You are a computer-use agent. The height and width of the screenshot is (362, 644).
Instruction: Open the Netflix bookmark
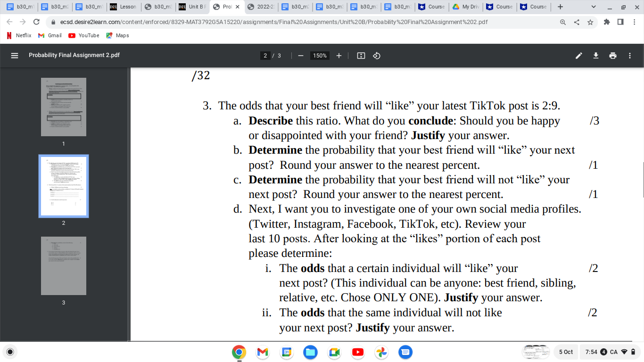click(x=18, y=35)
